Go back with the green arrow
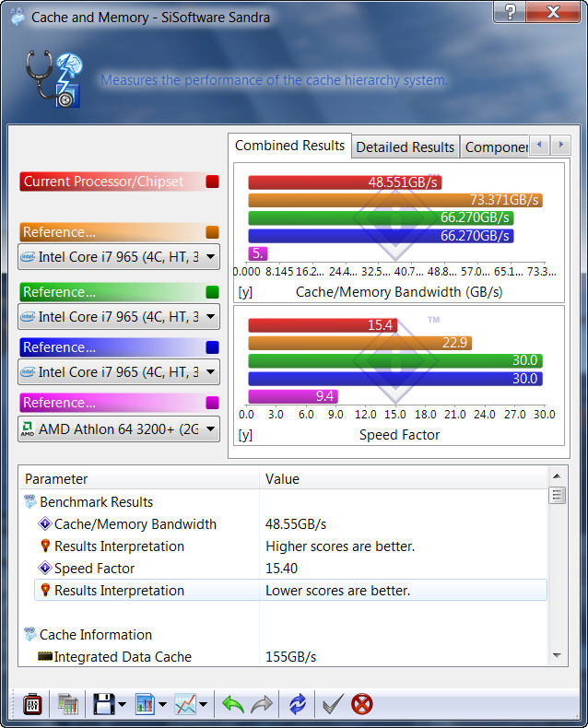This screenshot has width=588, height=728. (x=232, y=704)
